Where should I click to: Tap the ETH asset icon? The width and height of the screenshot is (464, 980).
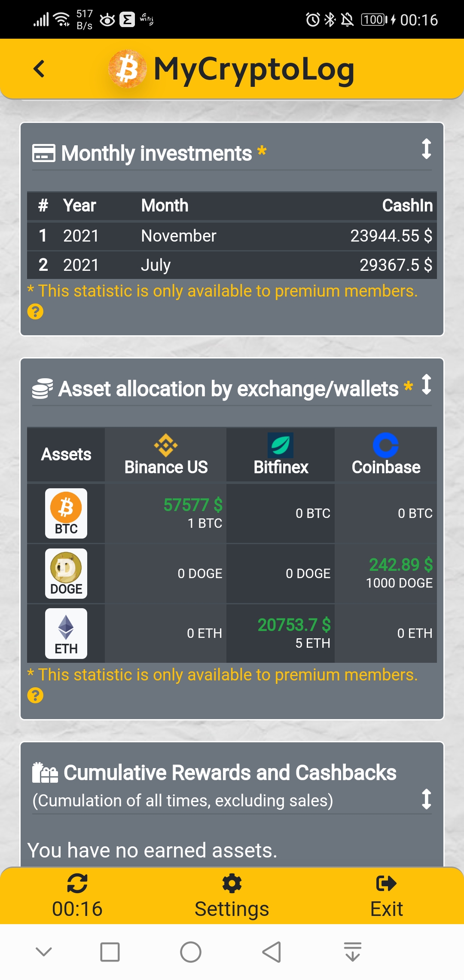tap(66, 633)
